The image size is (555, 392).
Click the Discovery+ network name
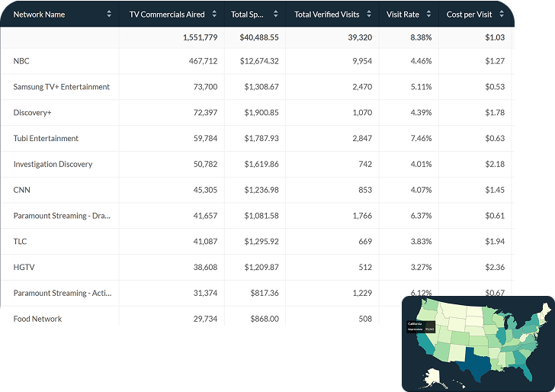32,113
